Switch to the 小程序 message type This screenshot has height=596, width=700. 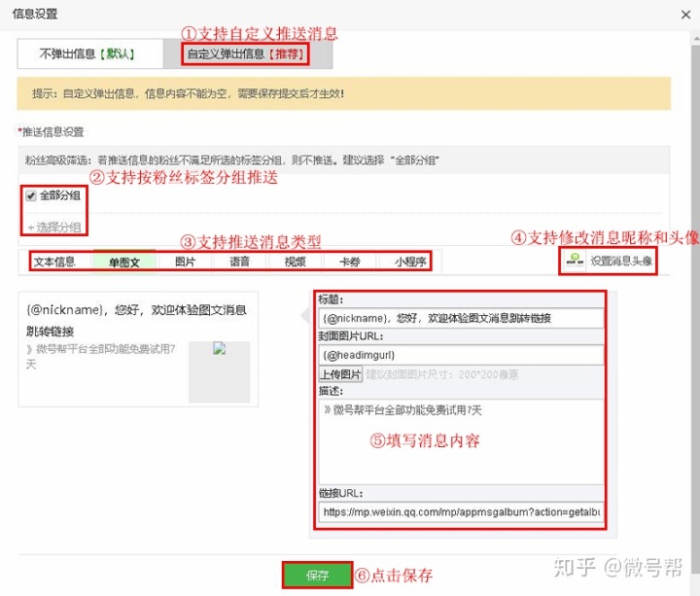point(410,262)
